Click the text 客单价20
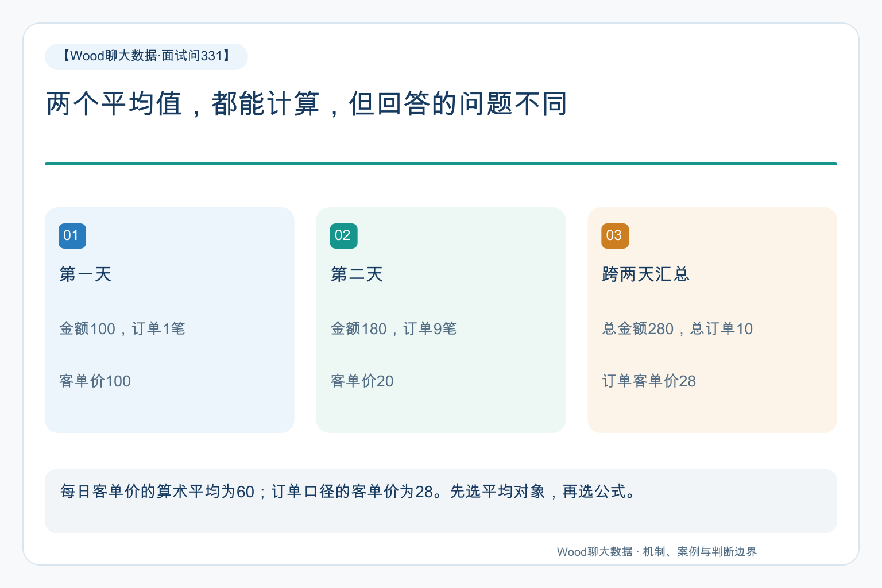 click(x=362, y=381)
